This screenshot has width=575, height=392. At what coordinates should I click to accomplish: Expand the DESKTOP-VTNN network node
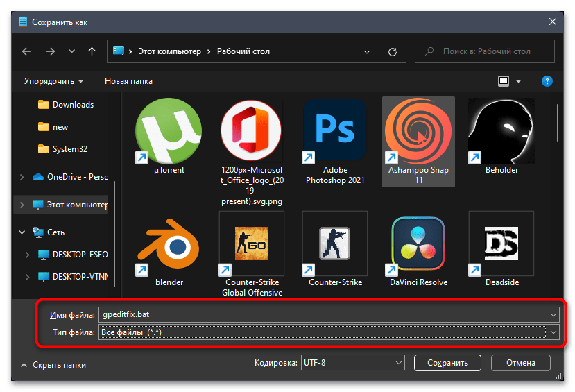[27, 277]
